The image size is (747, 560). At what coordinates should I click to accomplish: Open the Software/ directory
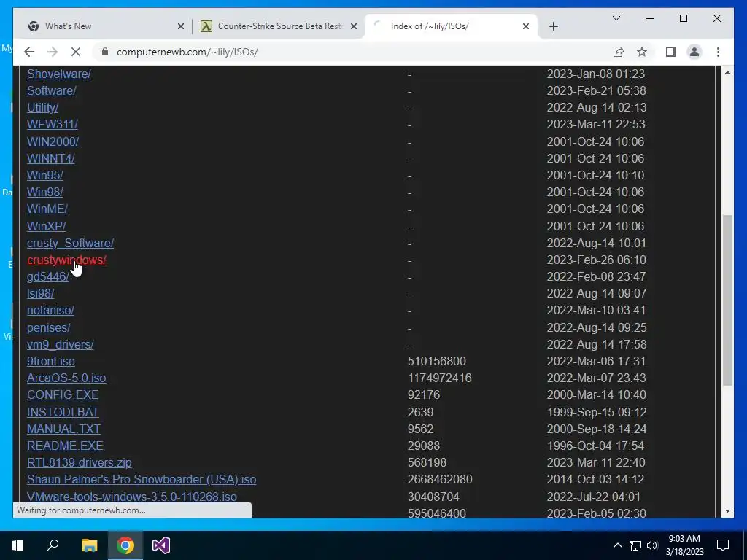click(52, 90)
